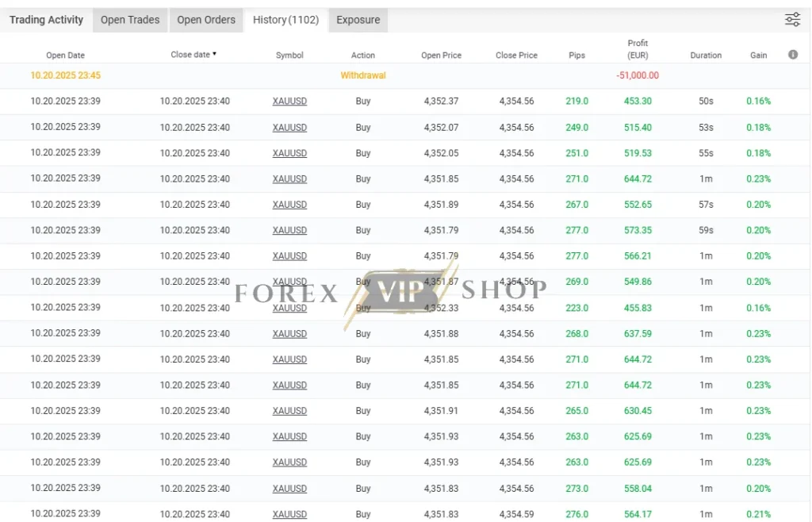
Task: Select the orange Withdrawal action text
Action: [x=363, y=75]
